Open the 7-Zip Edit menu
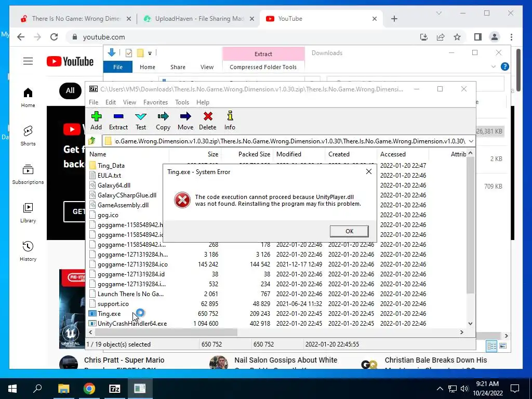 point(110,102)
